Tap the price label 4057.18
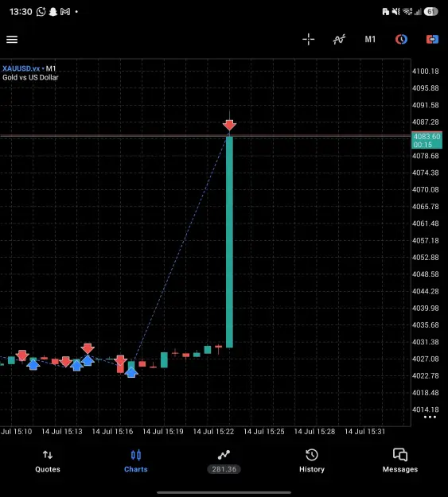448x497 pixels. [x=426, y=241]
